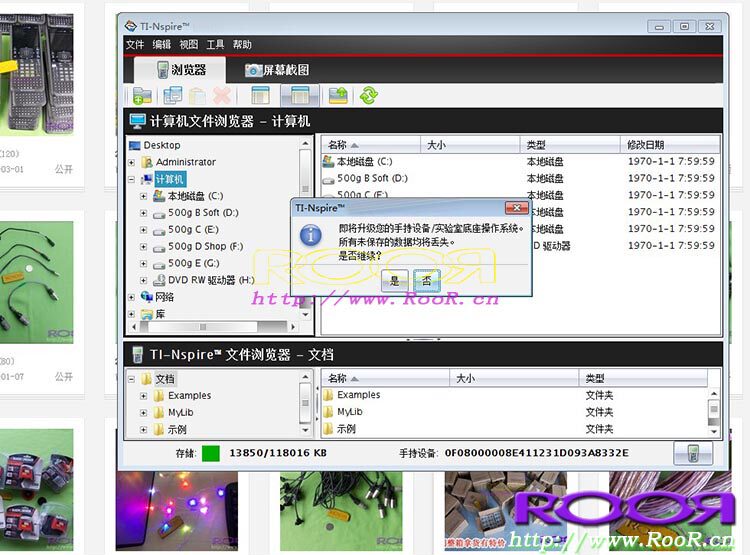Click the copy toolbar icon
This screenshot has width=750, height=555.
click(172, 95)
